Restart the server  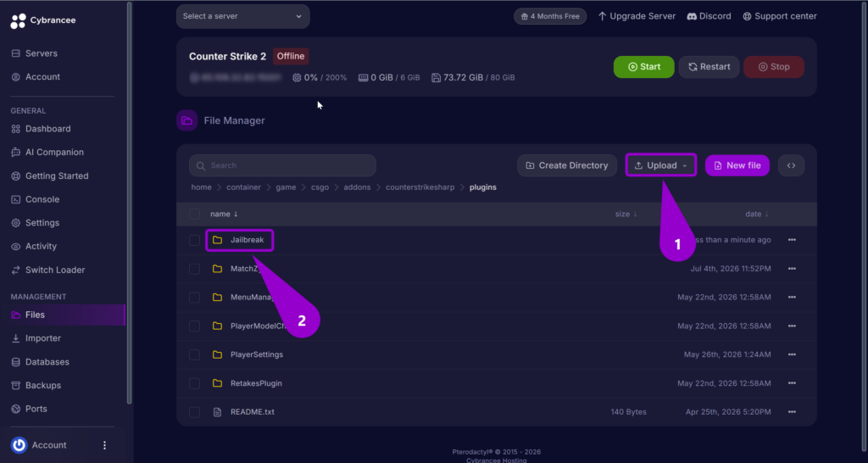709,66
